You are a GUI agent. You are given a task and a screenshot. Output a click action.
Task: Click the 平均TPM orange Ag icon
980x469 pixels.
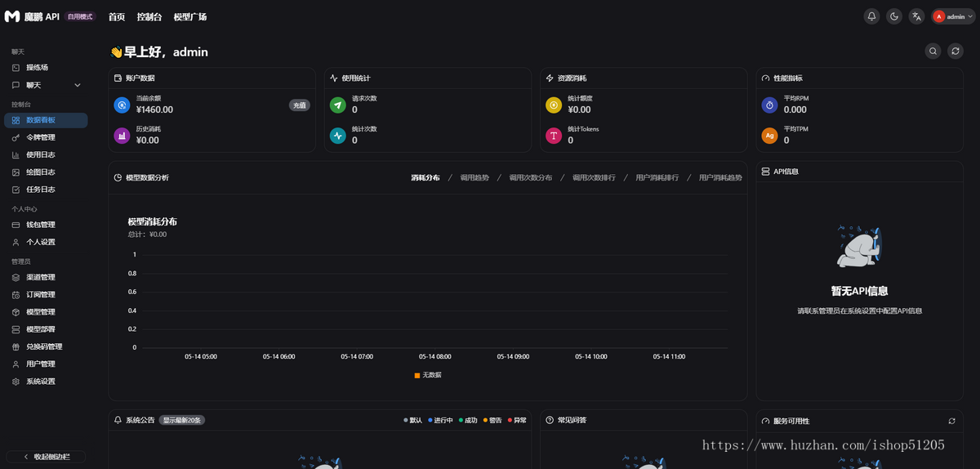[769, 136]
